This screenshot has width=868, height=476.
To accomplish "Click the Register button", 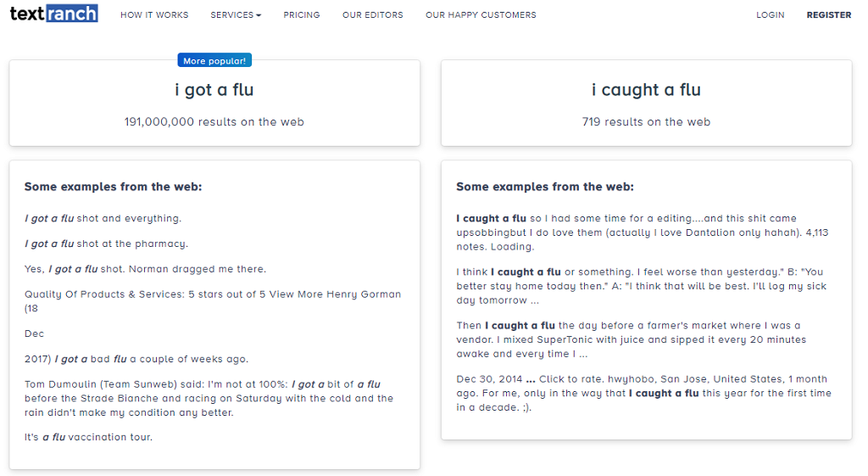I will tap(829, 15).
